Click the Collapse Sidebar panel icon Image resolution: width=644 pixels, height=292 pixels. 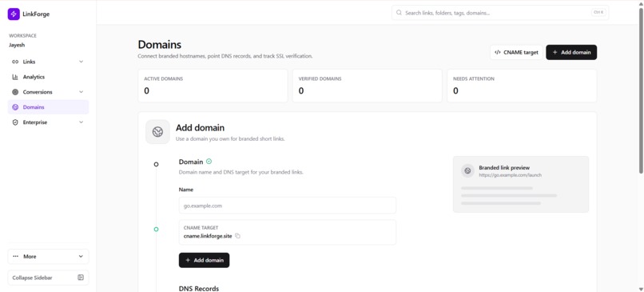(81, 278)
